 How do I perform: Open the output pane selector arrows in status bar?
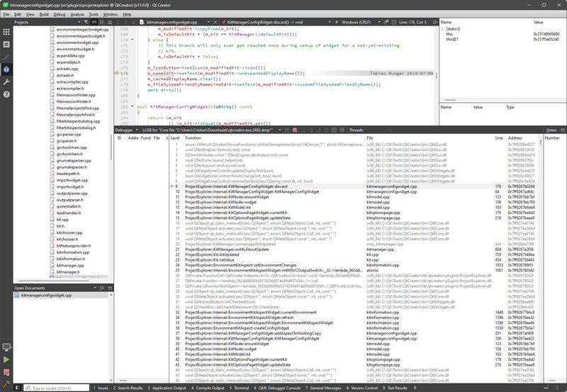point(415,388)
